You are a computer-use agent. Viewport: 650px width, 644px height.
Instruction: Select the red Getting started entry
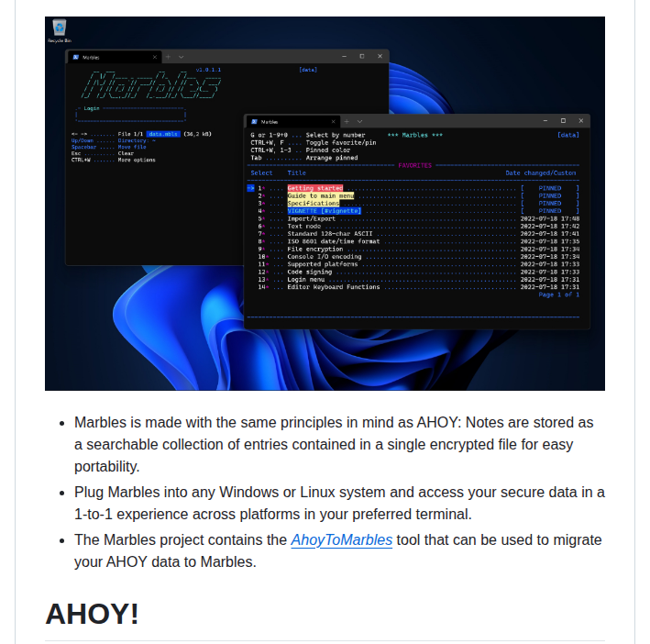click(x=315, y=188)
